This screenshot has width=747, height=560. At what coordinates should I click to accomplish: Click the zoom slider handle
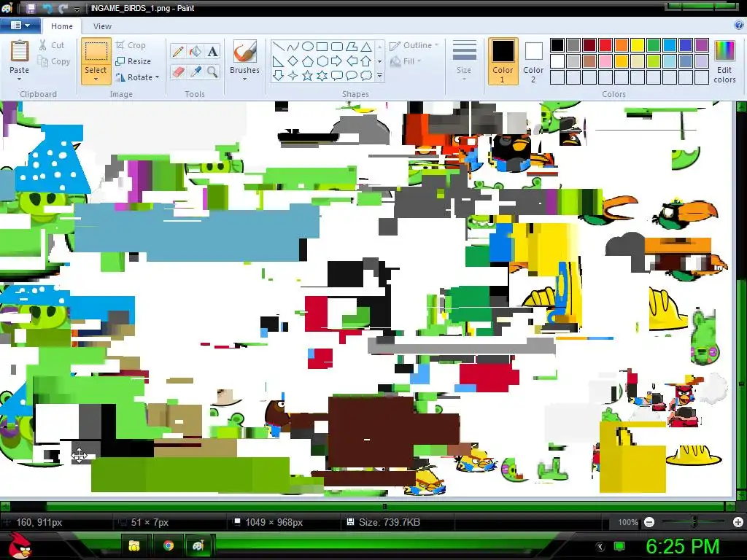[x=694, y=522]
